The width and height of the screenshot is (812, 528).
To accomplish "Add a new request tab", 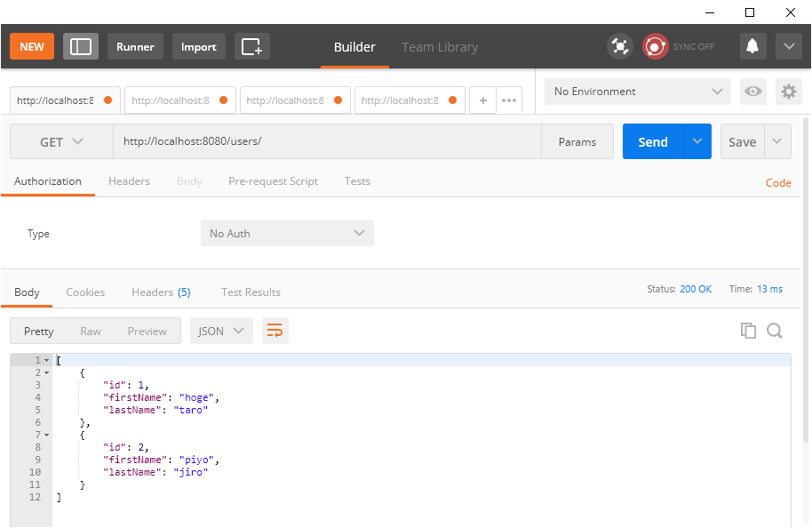I will click(482, 100).
